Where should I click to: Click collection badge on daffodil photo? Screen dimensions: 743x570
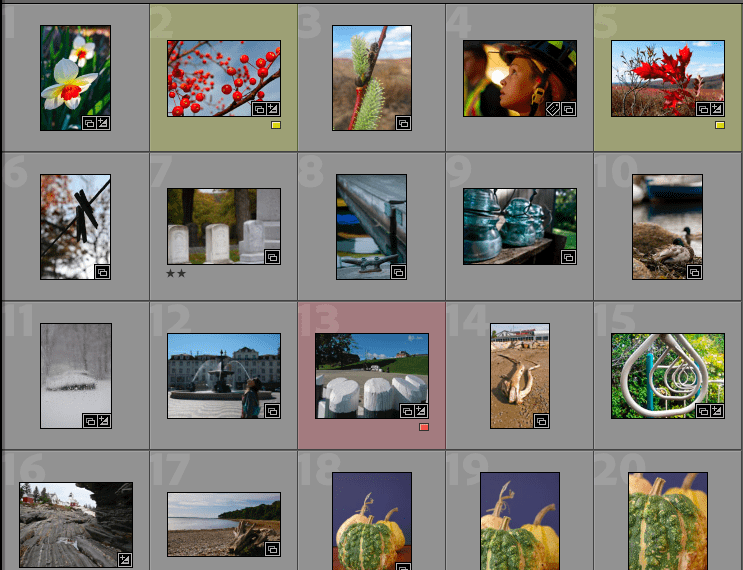click(x=89, y=123)
